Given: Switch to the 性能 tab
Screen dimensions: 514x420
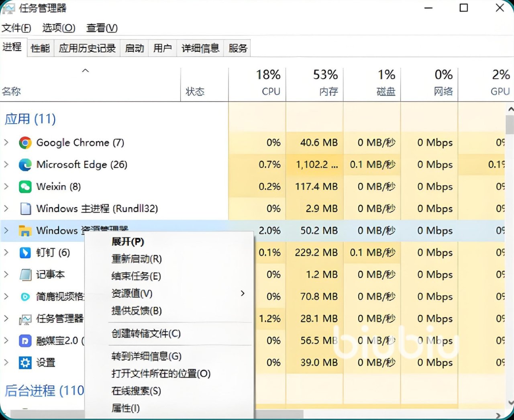Looking at the screenshot, I should point(40,49).
